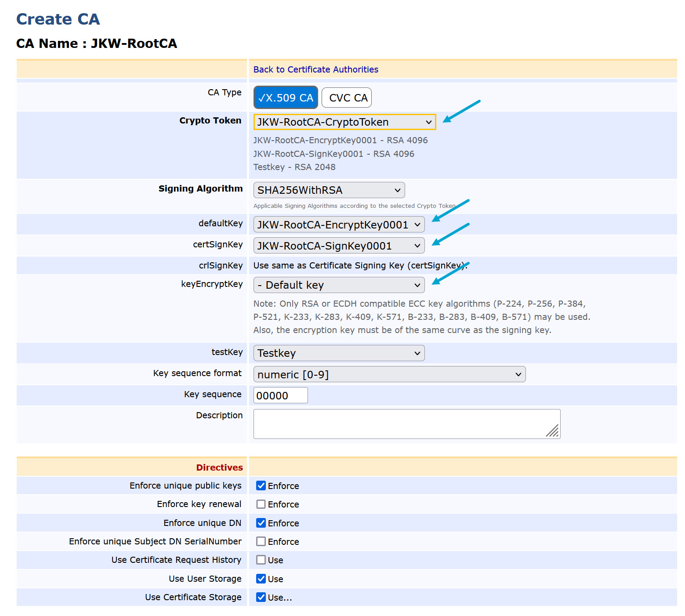The image size is (685, 616).
Task: Expand the Signing Algorithm dropdown
Action: (x=329, y=190)
